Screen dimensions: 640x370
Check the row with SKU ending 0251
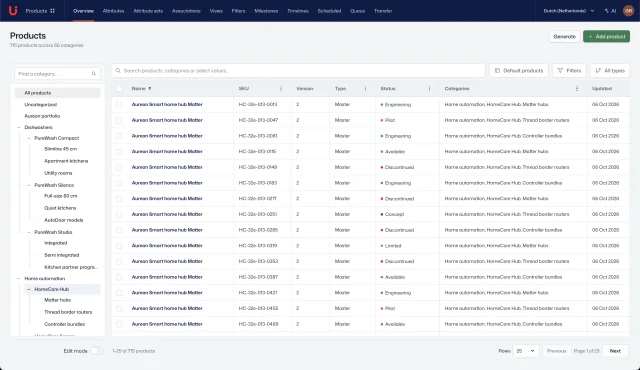click(x=119, y=214)
